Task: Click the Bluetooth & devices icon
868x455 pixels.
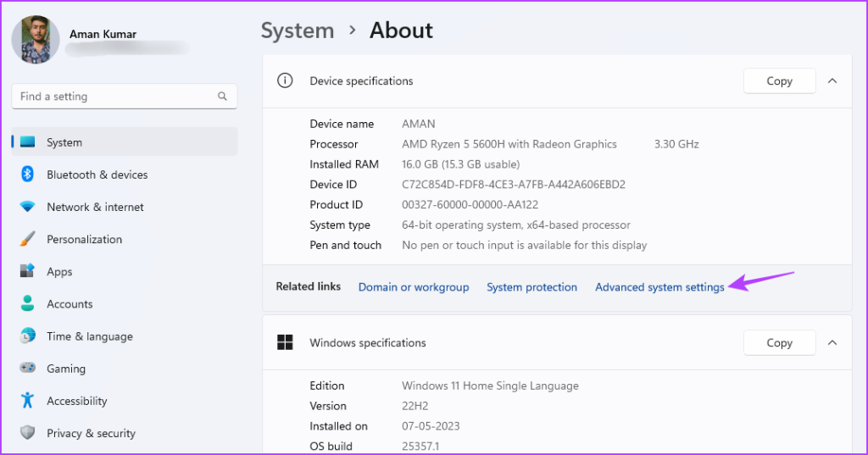Action: click(27, 175)
